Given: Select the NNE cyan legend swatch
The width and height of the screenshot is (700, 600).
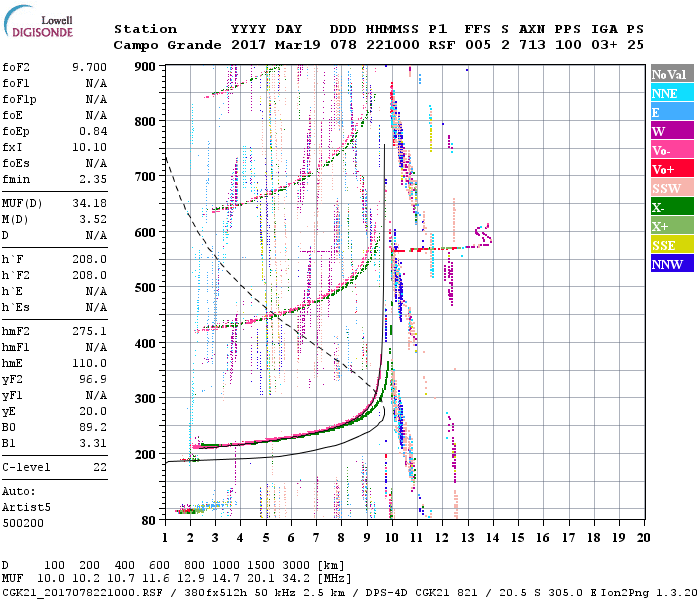Looking at the screenshot, I should point(672,93).
